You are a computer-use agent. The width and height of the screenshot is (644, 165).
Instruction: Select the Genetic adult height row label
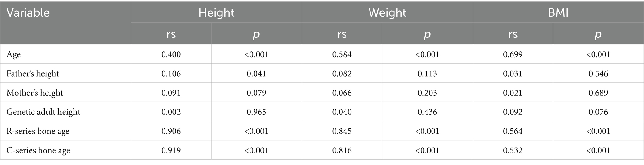(43, 112)
